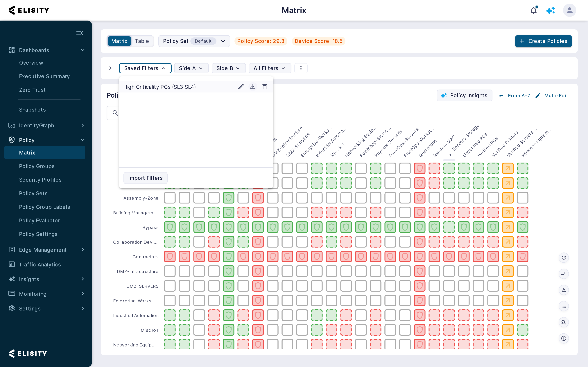Click the refresh matrix icon

pyautogui.click(x=564, y=257)
